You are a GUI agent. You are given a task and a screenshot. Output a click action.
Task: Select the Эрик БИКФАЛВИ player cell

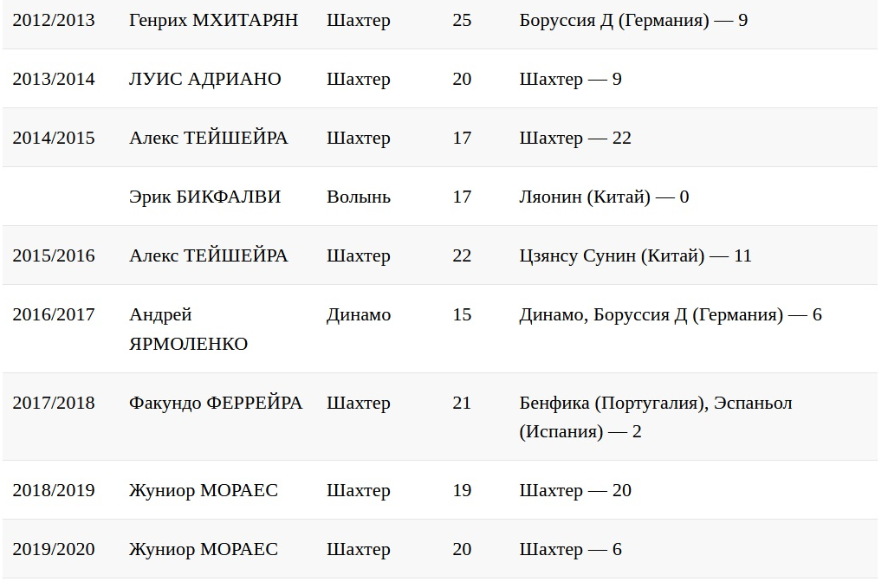click(x=205, y=197)
